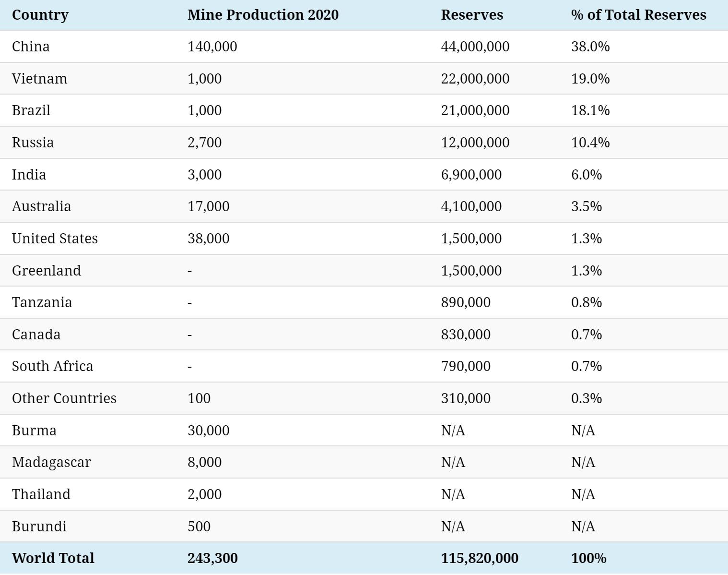Click World Total production 243,300
This screenshot has width=728, height=575.
pos(212,558)
